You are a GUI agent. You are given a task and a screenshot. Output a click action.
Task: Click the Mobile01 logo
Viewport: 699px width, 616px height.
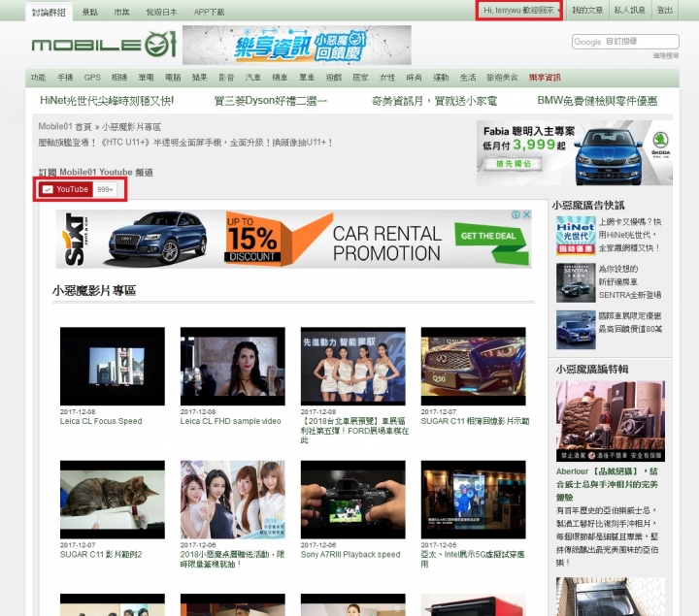[104, 44]
